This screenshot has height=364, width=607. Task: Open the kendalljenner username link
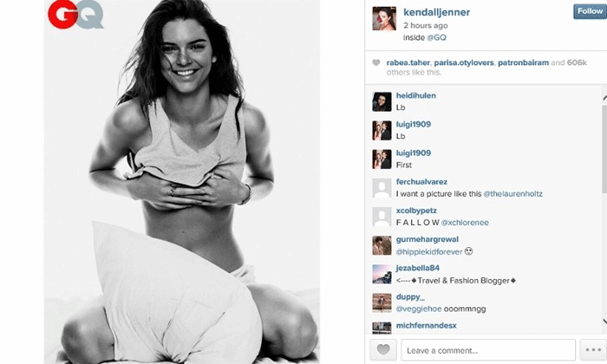436,12
